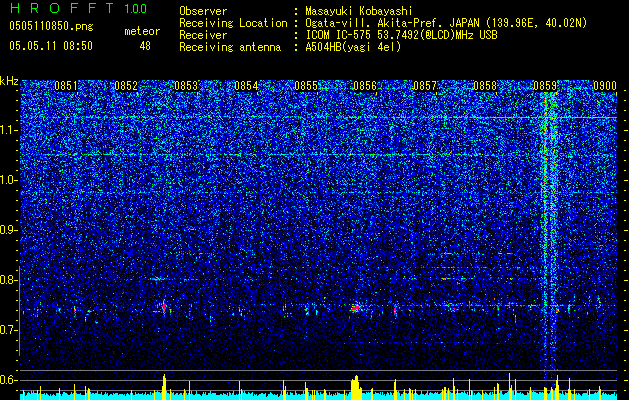Screen dimensions: 629x400
Task: Click the 0858 time marker
Action: pyautogui.click(x=485, y=86)
